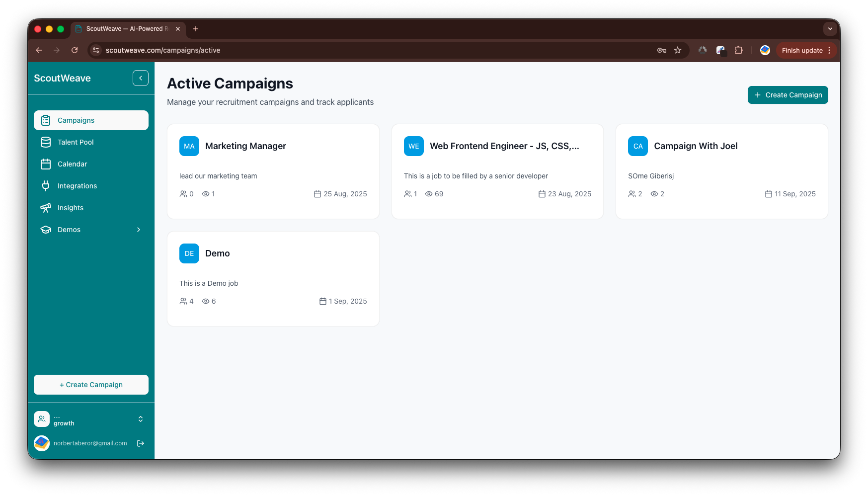Viewport: 868px width, 496px height.
Task: Navigate to Integrations
Action: click(x=91, y=186)
